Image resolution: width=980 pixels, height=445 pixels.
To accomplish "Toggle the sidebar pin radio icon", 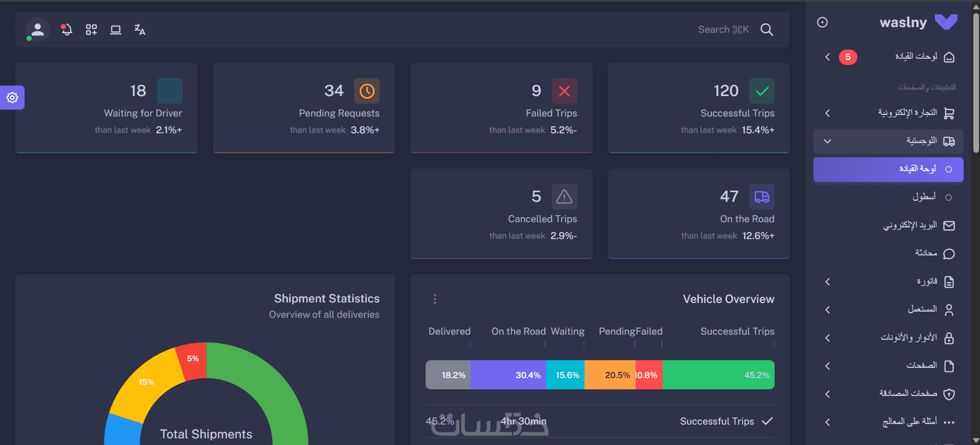I will [822, 22].
